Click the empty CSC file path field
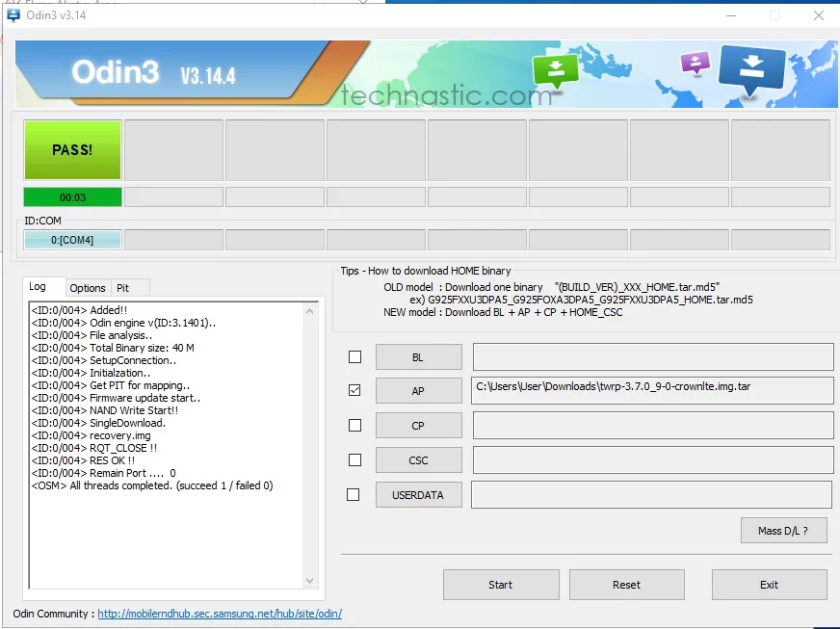840x629 pixels. click(x=652, y=460)
